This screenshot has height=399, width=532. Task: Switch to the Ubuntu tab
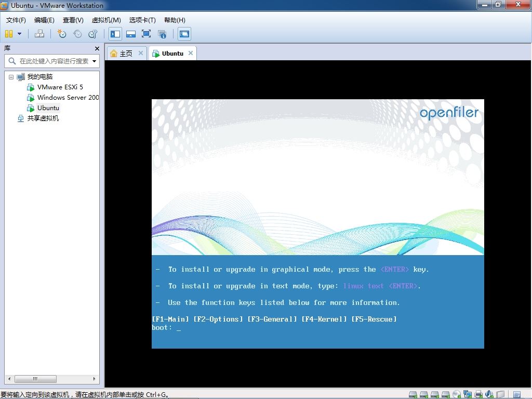click(172, 54)
